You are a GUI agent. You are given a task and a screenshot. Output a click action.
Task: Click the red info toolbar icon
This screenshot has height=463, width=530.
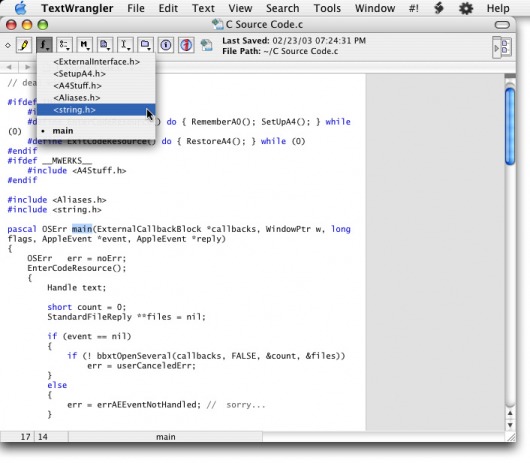point(186,45)
